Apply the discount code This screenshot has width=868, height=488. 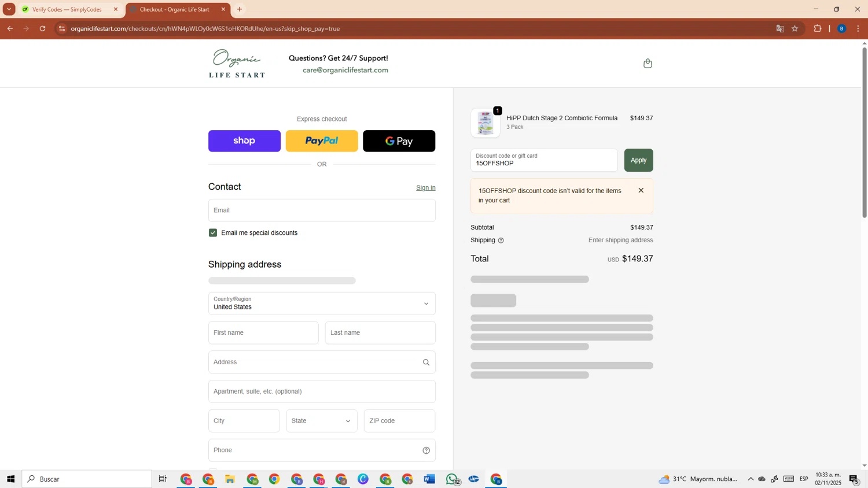tap(638, 160)
